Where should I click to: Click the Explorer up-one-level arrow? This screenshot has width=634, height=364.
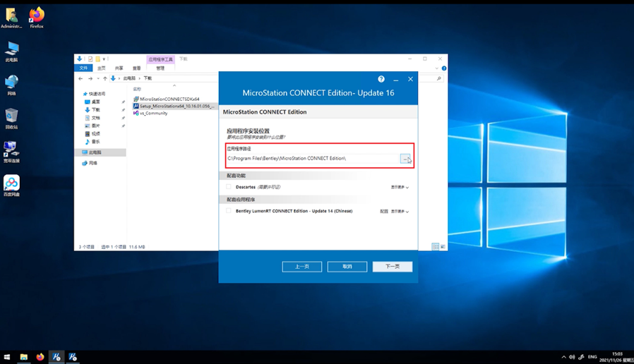click(104, 78)
